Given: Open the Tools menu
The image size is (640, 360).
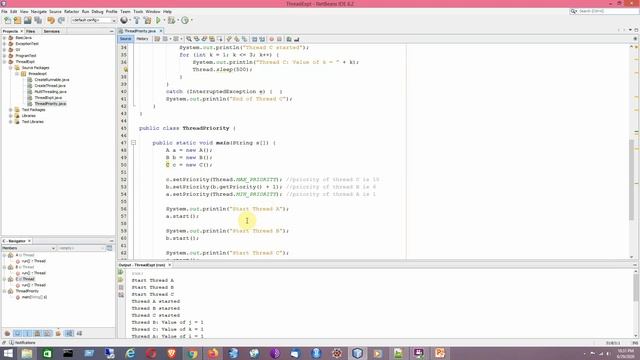Looking at the screenshot, I should click(138, 11).
